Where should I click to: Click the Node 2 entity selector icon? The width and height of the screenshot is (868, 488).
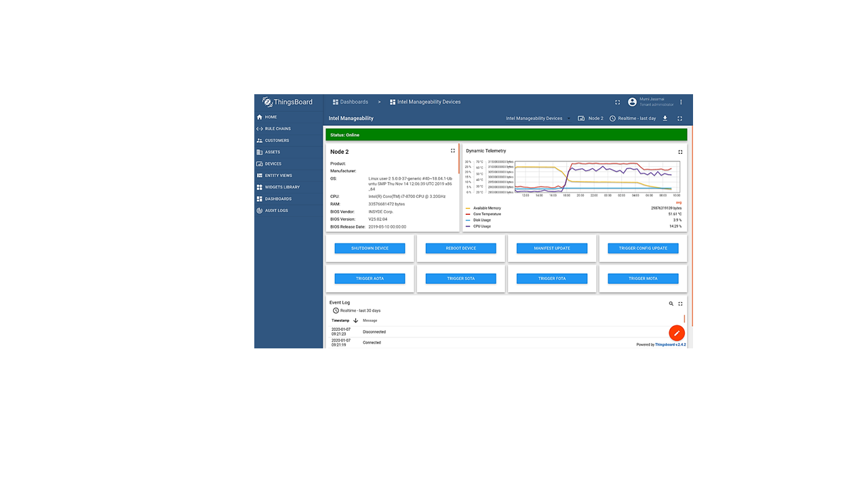pos(581,119)
